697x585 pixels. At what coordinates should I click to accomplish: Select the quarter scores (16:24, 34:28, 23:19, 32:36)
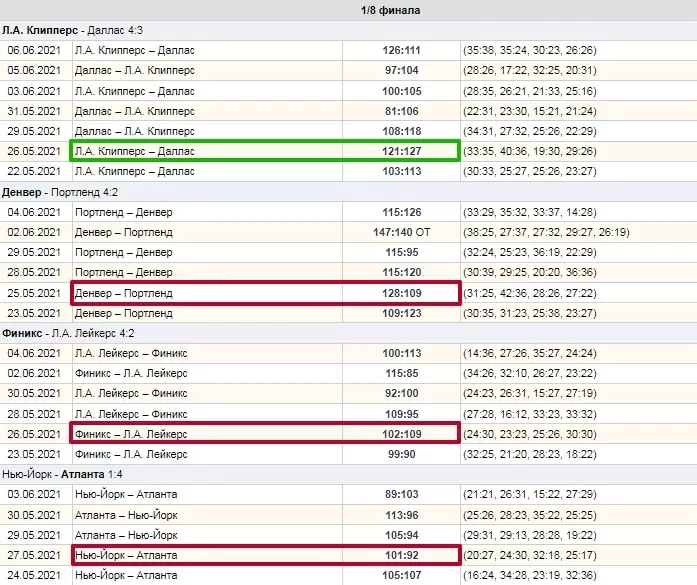click(x=530, y=575)
